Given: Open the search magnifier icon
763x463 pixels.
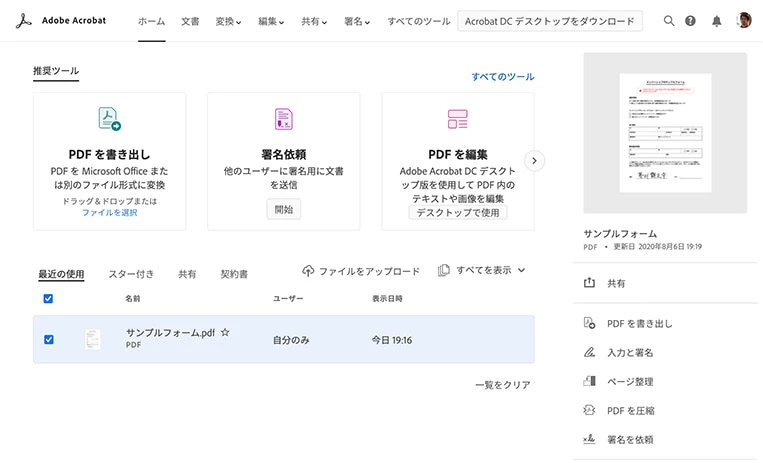Looking at the screenshot, I should coord(669,21).
